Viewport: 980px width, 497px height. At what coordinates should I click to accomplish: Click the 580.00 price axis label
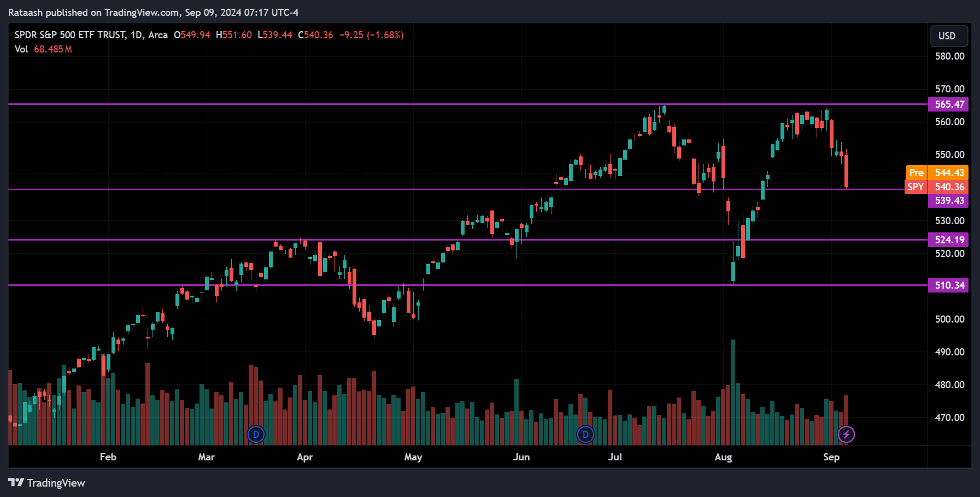[949, 56]
